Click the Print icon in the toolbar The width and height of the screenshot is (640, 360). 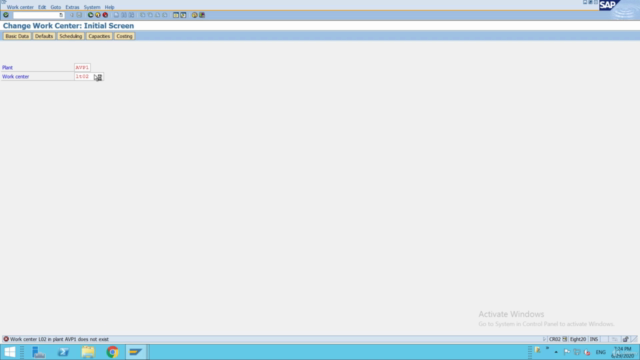(116, 15)
